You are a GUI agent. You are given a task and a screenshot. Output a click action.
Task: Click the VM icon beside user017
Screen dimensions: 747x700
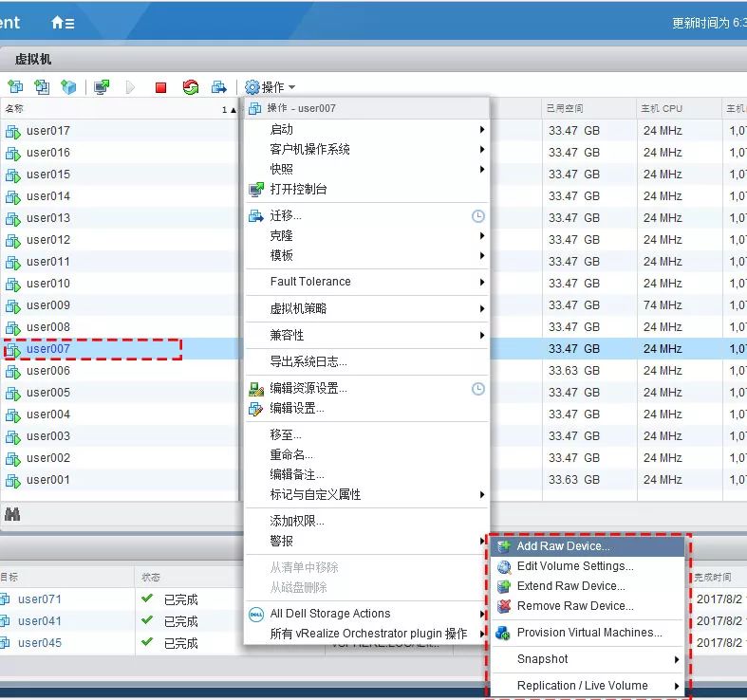click(x=13, y=132)
